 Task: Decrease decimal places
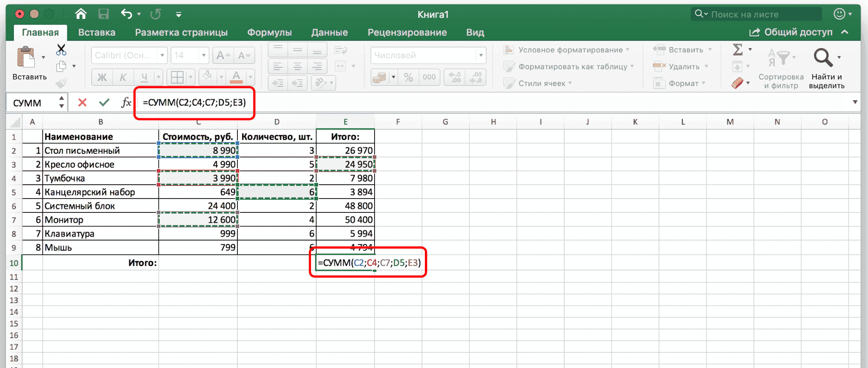point(476,77)
